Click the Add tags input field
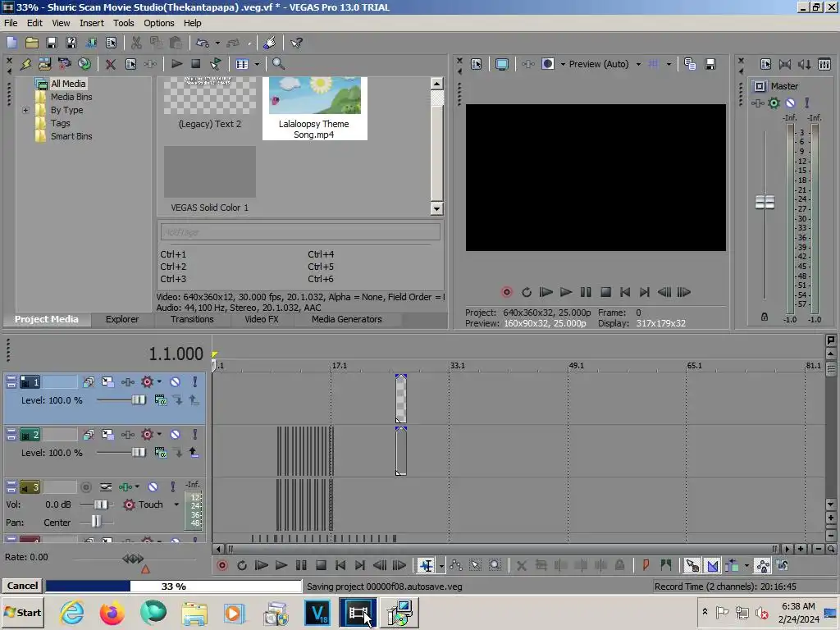This screenshot has width=840, height=630. click(300, 232)
